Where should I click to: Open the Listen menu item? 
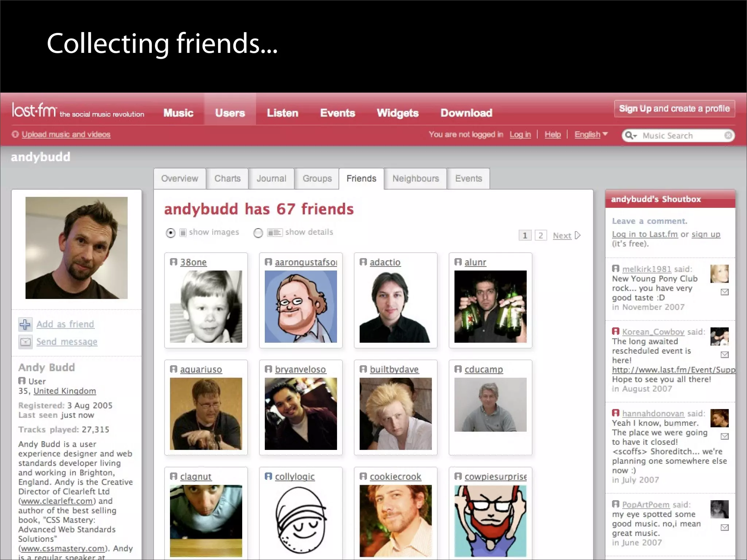(282, 113)
